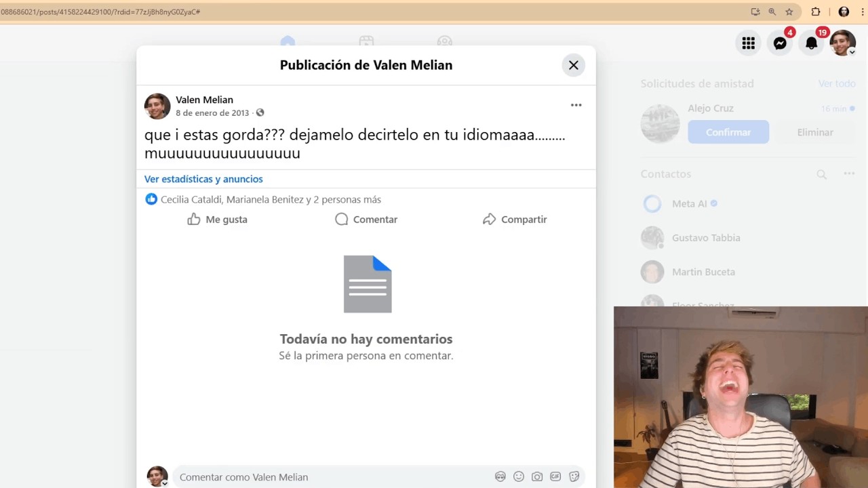Click the Valen Melian author name
Screen dimensions: 868x488
pos(204,100)
